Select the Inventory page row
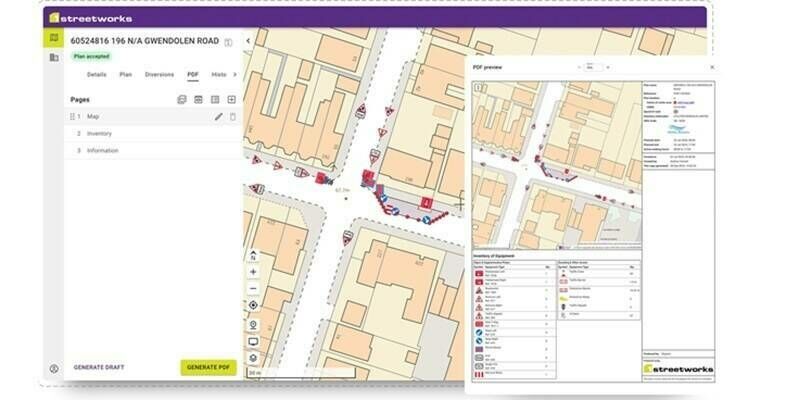 click(x=153, y=134)
